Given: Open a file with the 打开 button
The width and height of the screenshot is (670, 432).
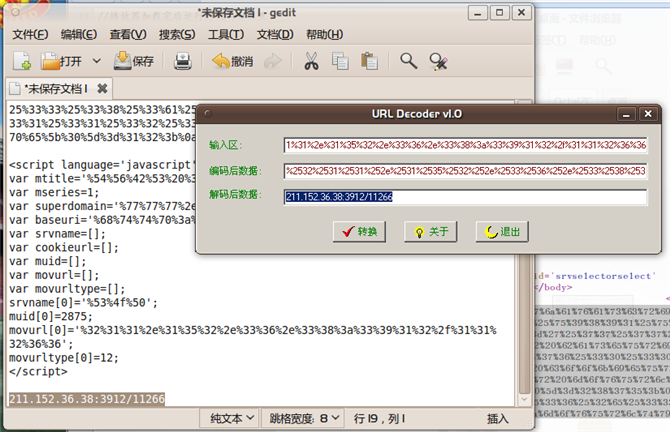Looking at the screenshot, I should [62, 61].
